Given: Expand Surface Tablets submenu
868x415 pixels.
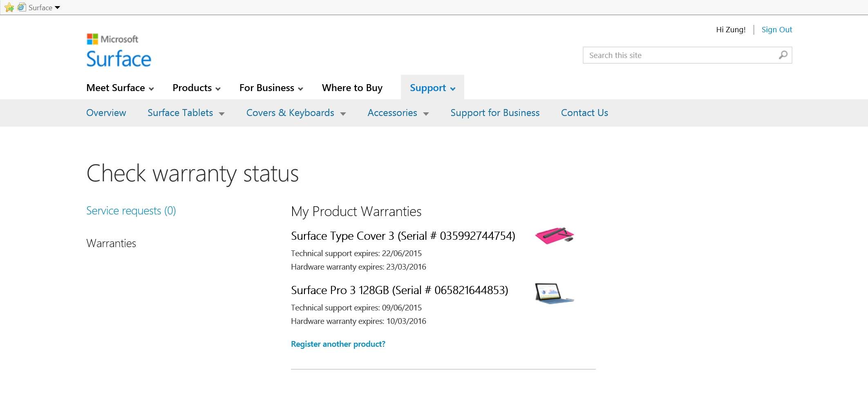Looking at the screenshot, I should click(186, 113).
